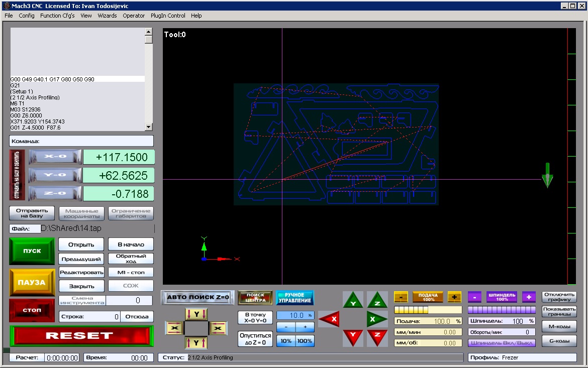The height and width of the screenshot is (368, 588).
Task: Click the vertical send-to-home and zero strip
Action: coord(17,175)
